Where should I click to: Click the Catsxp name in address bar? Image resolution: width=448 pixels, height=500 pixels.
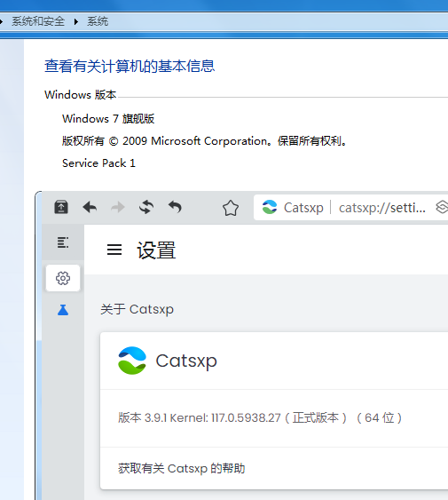[x=303, y=208]
